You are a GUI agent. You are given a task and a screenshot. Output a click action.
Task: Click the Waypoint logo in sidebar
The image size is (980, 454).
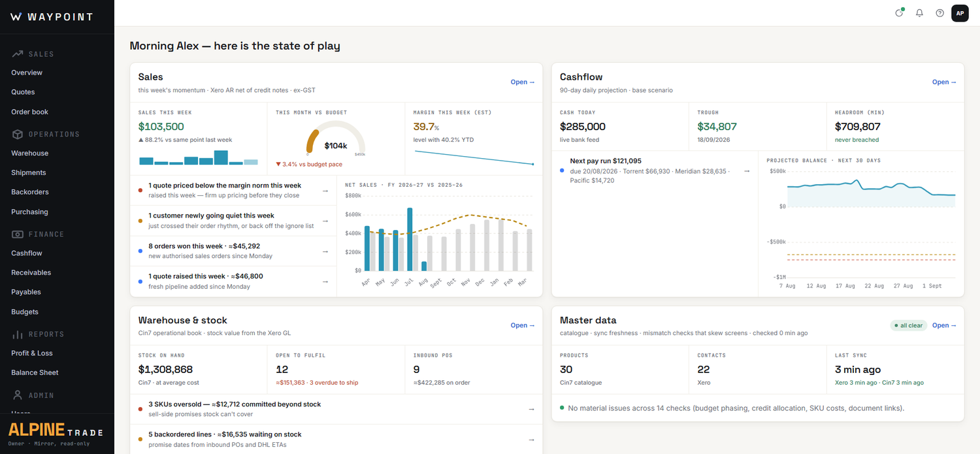click(52, 17)
